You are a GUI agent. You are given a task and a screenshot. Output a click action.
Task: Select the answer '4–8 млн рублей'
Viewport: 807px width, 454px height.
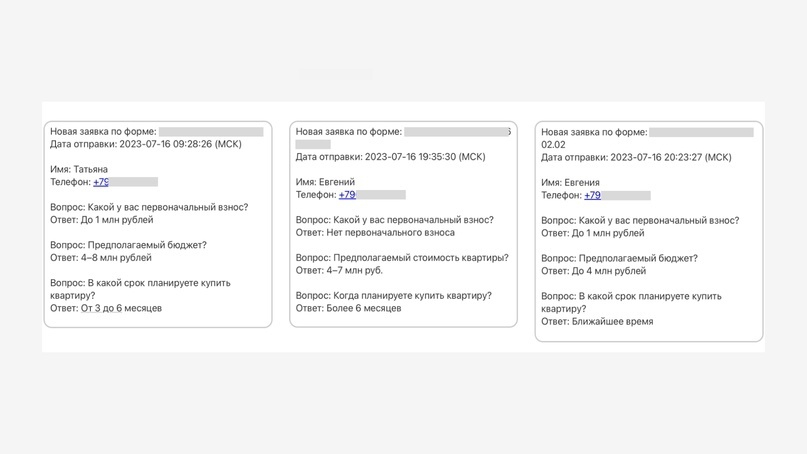(101, 258)
